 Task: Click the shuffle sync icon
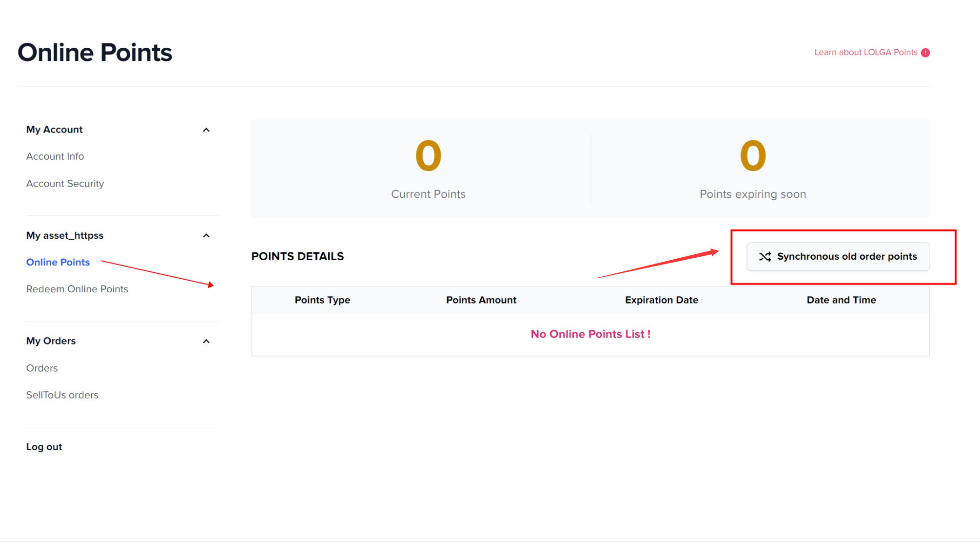[765, 257]
